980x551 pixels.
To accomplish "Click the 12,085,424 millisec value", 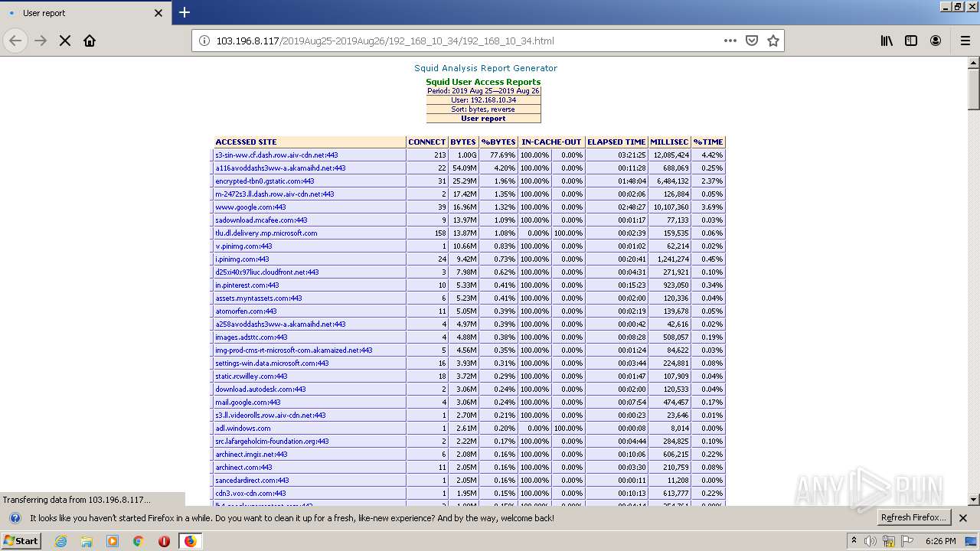I will click(669, 155).
